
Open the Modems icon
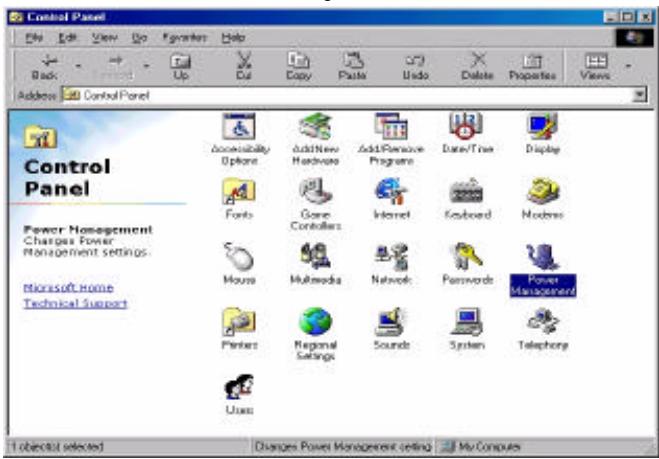coord(543,192)
